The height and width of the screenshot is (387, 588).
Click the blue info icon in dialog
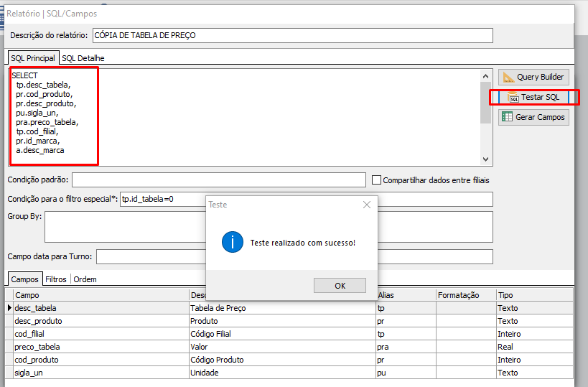pyautogui.click(x=232, y=242)
